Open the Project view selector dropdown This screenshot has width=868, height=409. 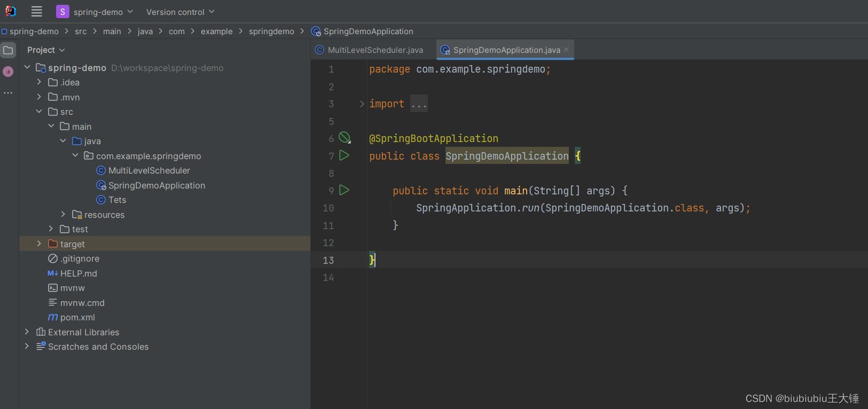[x=46, y=50]
